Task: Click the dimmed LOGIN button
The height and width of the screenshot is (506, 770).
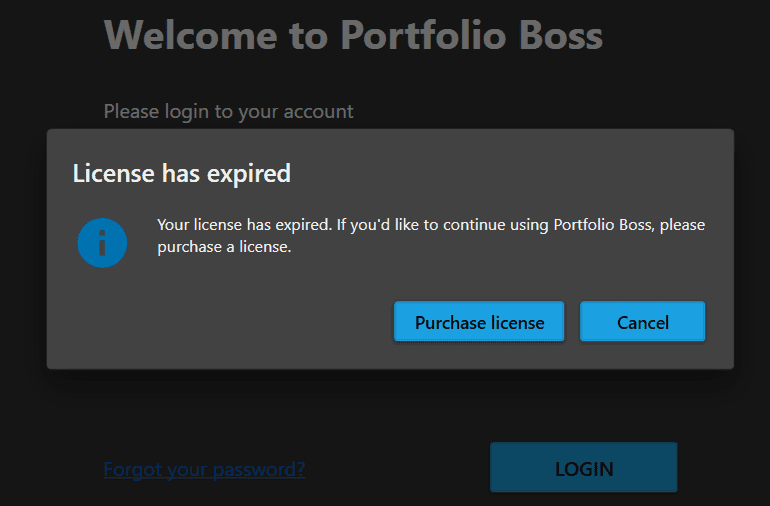Action: [x=583, y=468]
